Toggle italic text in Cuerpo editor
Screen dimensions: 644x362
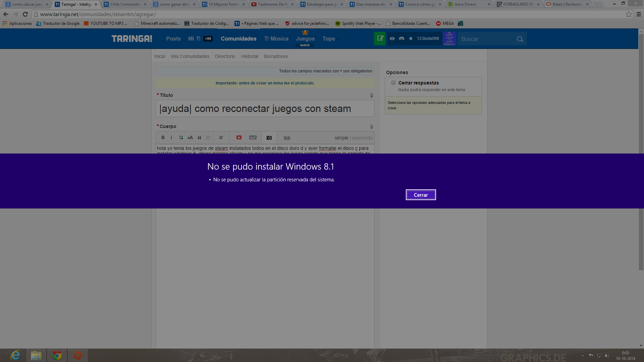point(171,137)
